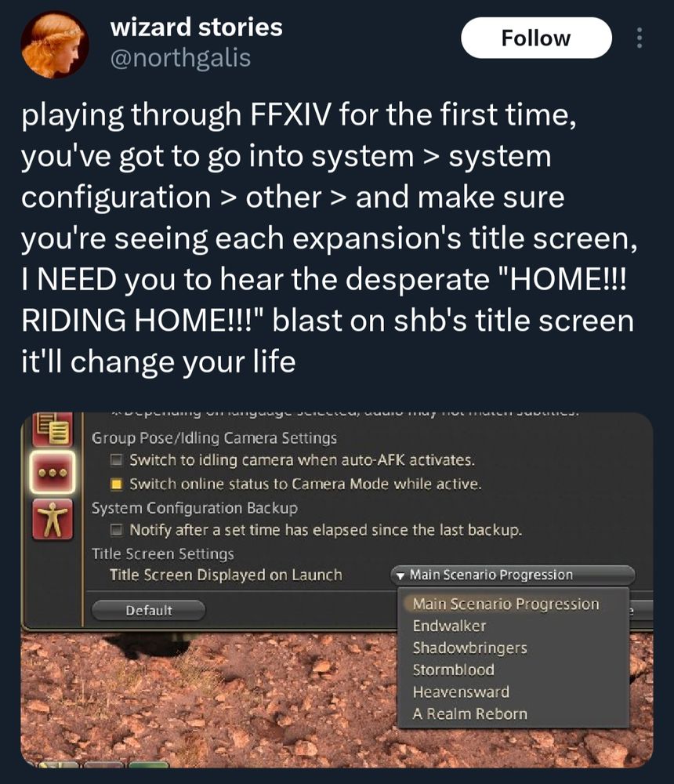Disable Switch online status to Camera Mode
The image size is (674, 784).
[x=117, y=484]
